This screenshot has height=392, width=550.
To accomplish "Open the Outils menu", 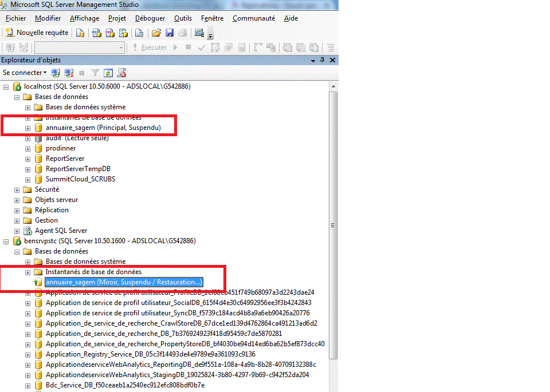I will click(x=183, y=18).
